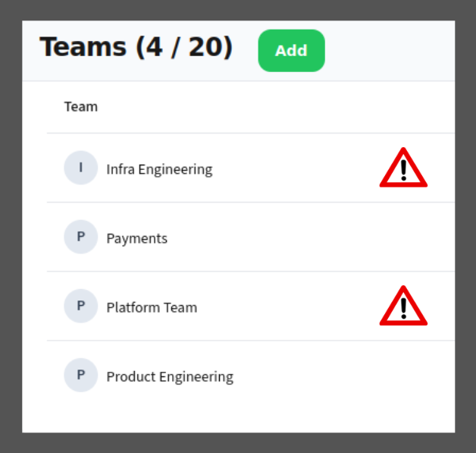476x453 pixels.
Task: Open the Infra Engineering team name
Action: click(x=159, y=169)
